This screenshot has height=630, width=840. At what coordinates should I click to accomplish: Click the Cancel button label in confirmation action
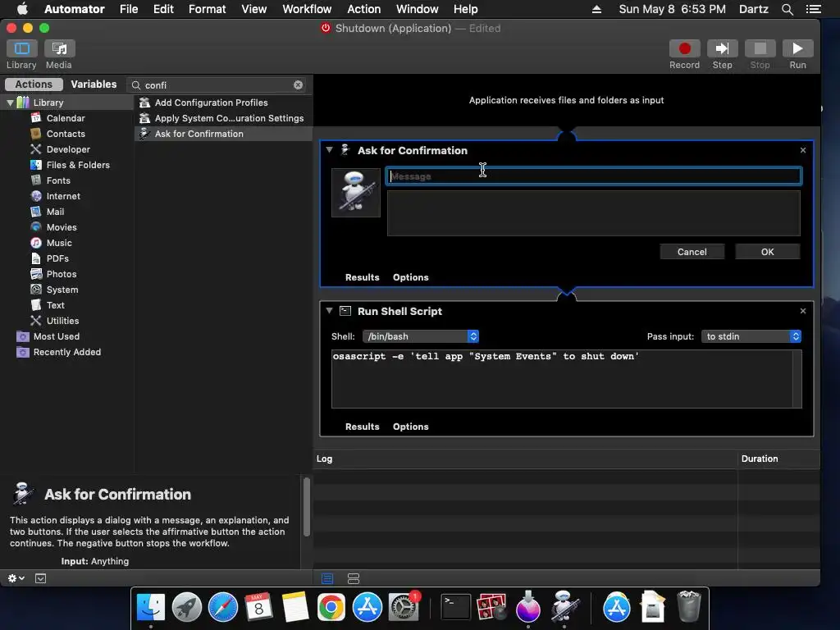click(692, 252)
